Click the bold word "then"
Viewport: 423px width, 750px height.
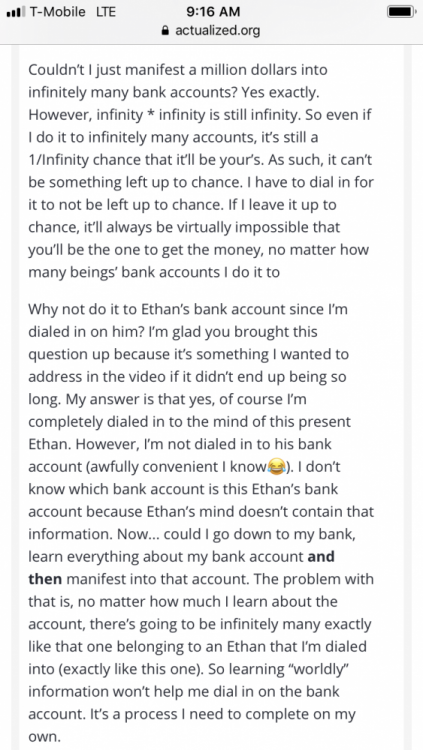click(45, 579)
